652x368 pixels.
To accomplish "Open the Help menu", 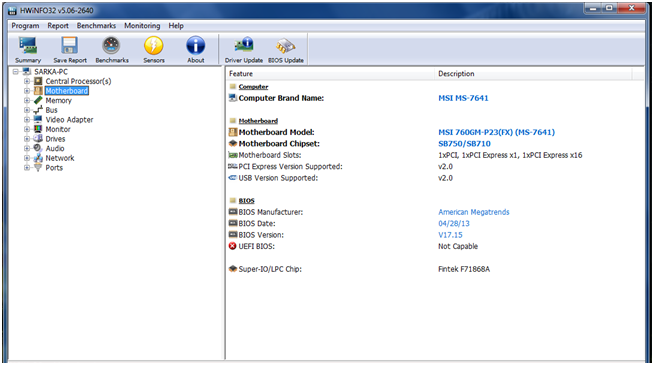I will tap(176, 26).
